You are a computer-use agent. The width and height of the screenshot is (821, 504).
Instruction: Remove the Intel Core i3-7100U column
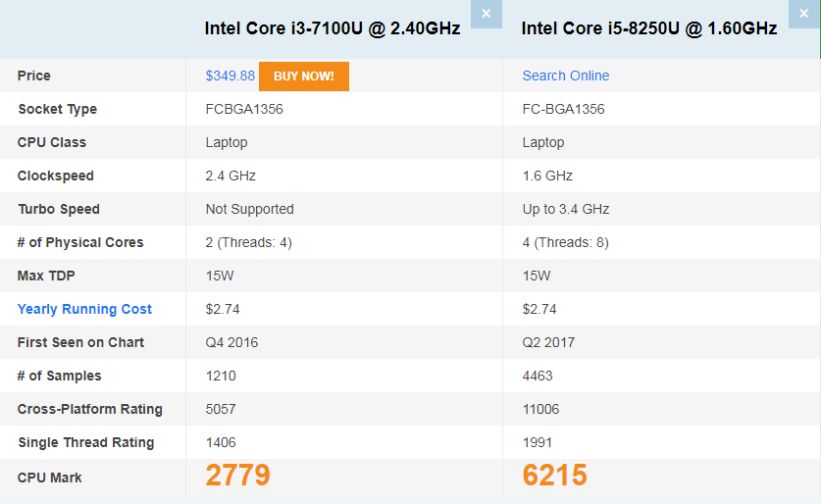pyautogui.click(x=487, y=14)
